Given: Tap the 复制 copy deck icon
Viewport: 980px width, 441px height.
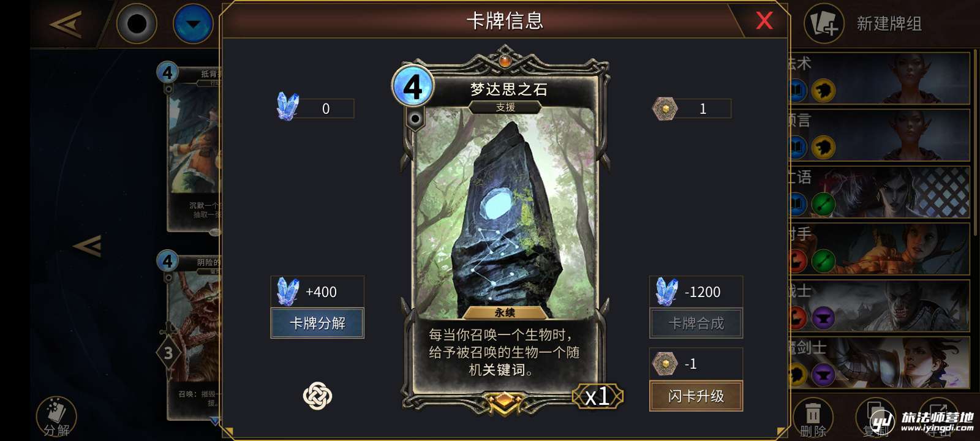Looking at the screenshot, I should [875, 417].
